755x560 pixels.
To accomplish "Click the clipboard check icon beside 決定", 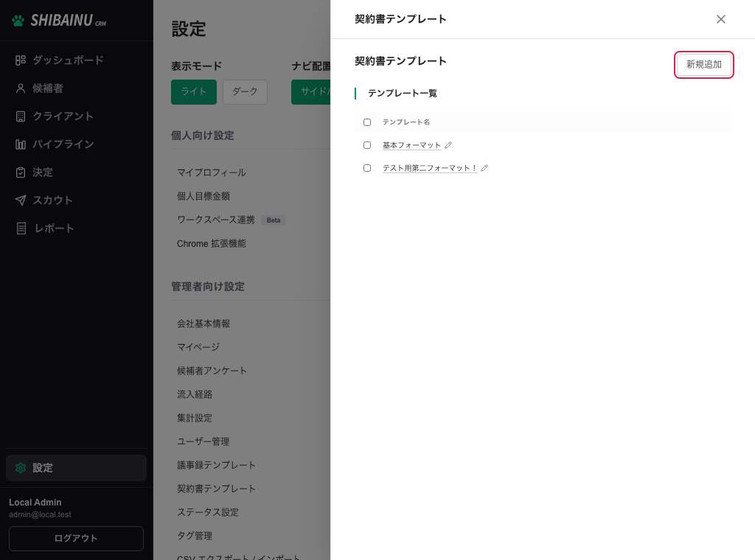I will [x=20, y=172].
